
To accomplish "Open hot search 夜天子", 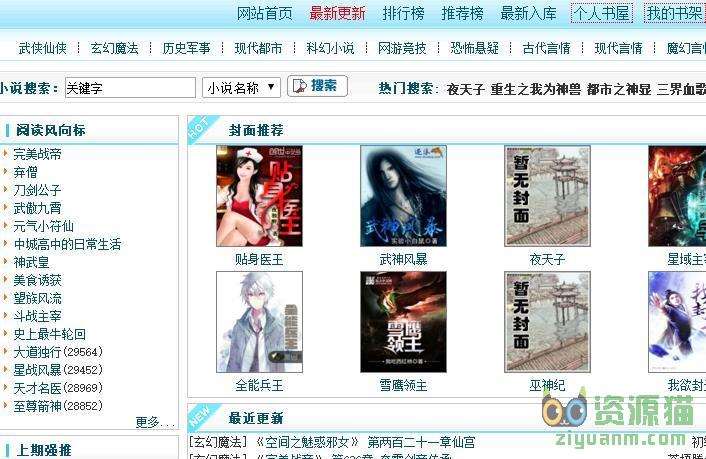I will tap(466, 89).
